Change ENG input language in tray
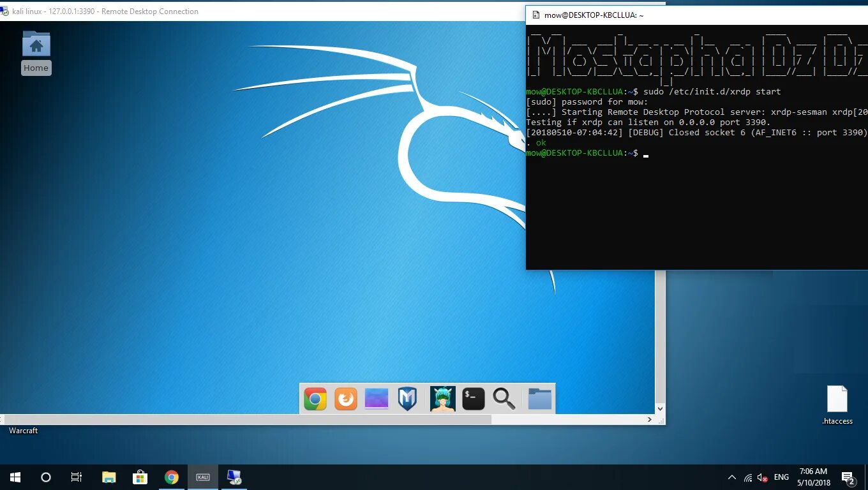The image size is (868, 490). tap(781, 477)
